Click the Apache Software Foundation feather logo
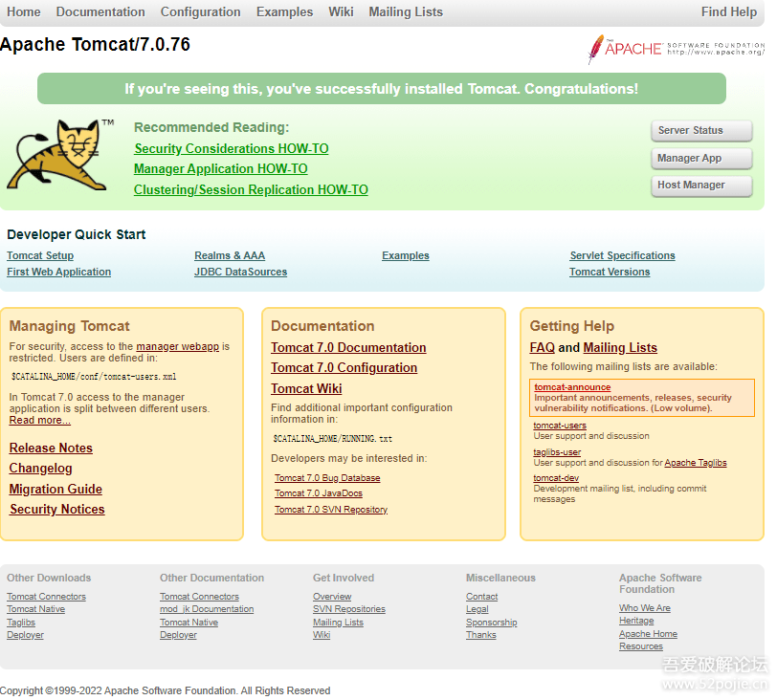The height and width of the screenshot is (700, 777). [676, 49]
